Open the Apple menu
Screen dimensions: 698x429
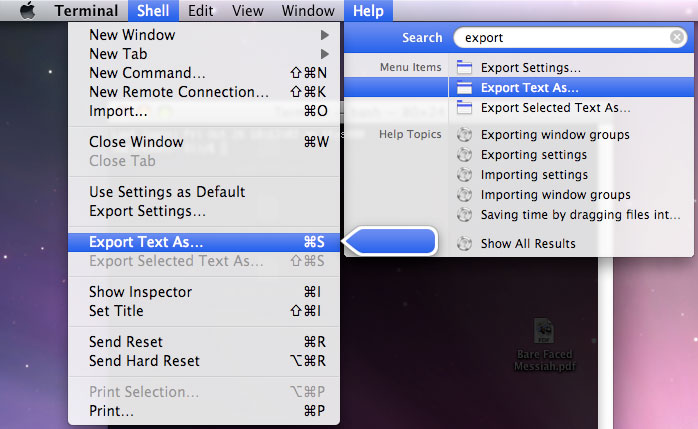[x=28, y=10]
